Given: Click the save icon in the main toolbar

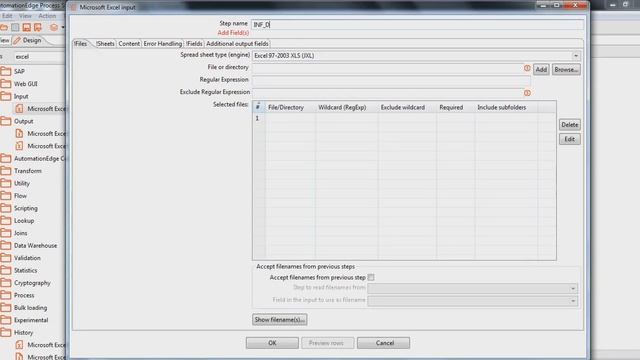Looking at the screenshot, I should click(27, 27).
